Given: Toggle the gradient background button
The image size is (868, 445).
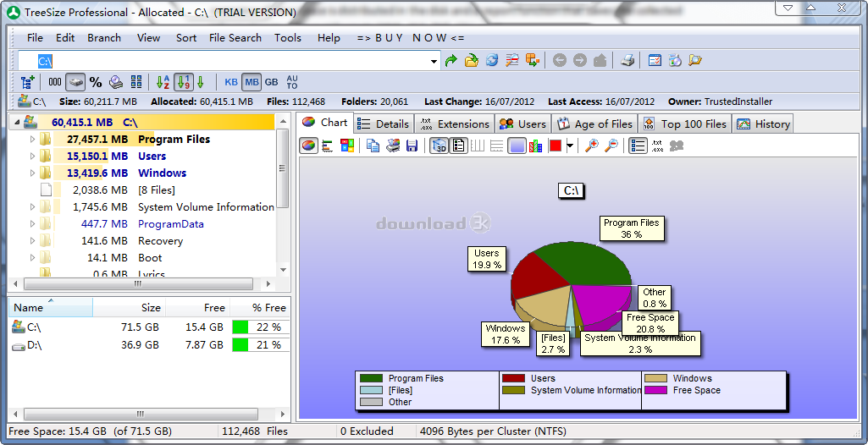Looking at the screenshot, I should tap(517, 146).
